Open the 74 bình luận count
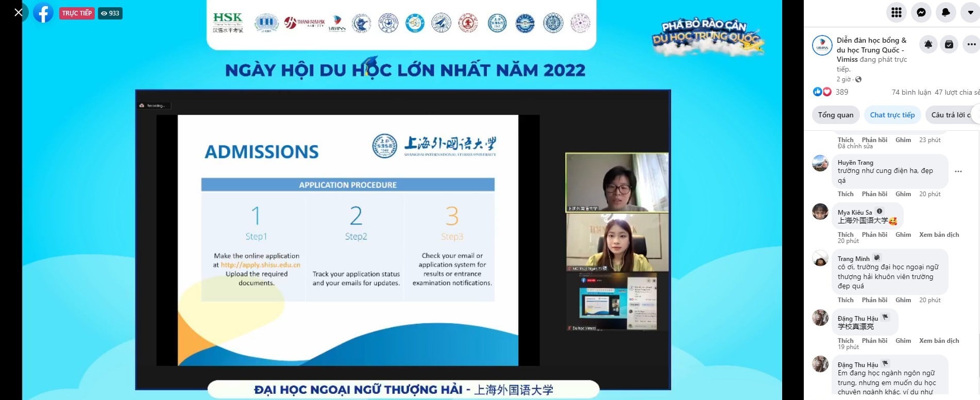This screenshot has width=980, height=400. [x=911, y=92]
